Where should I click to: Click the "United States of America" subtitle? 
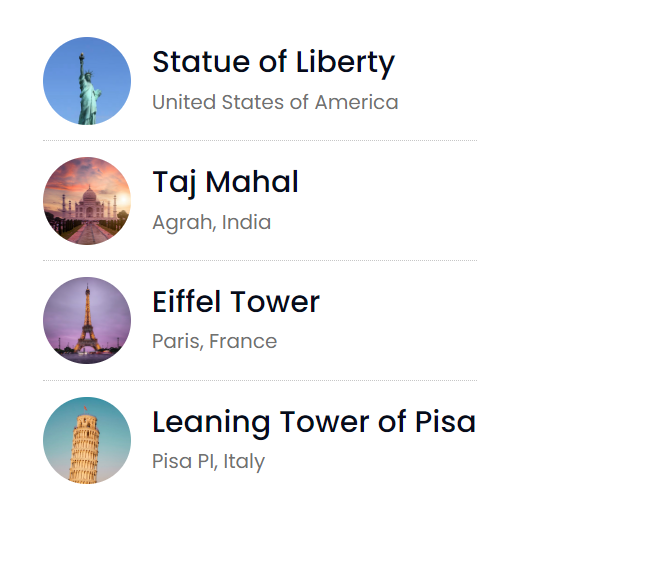[275, 102]
